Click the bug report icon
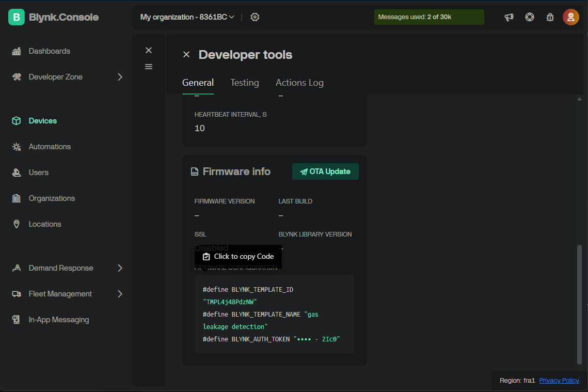Screen dimensions: 588x392 tap(550, 17)
